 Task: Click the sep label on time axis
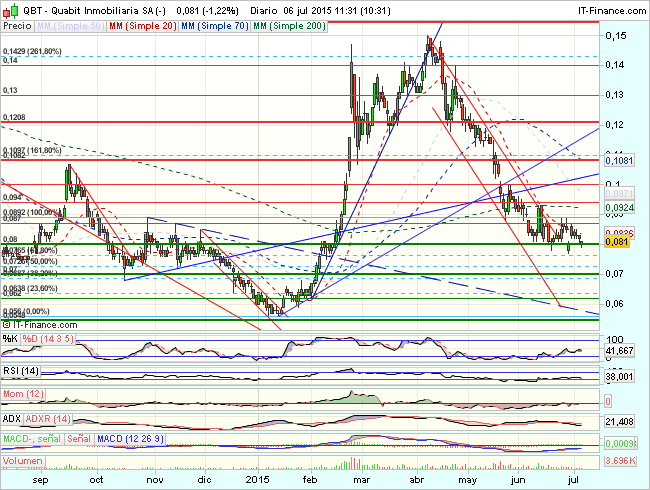pos(40,480)
